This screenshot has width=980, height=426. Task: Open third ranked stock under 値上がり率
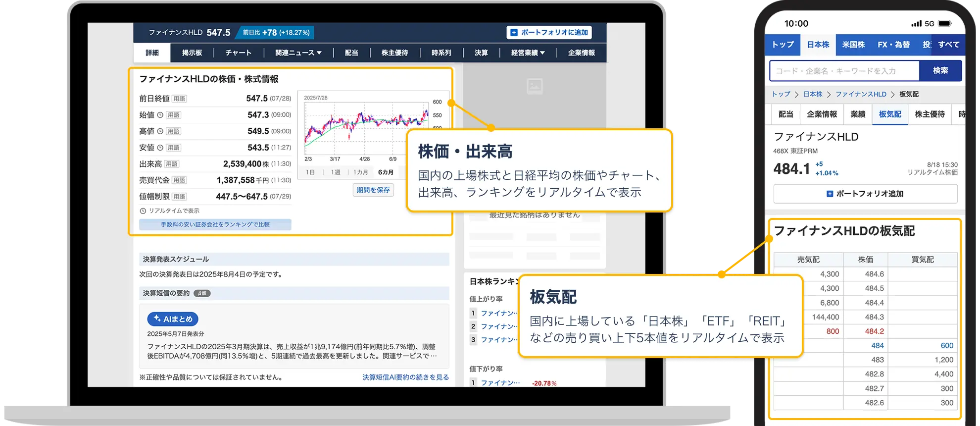[x=500, y=340]
